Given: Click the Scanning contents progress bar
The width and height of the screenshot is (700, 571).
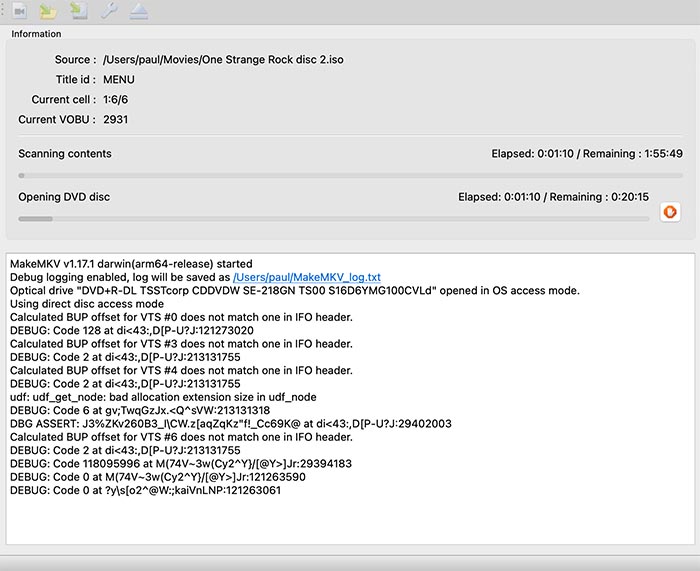Looking at the screenshot, I should (x=350, y=175).
